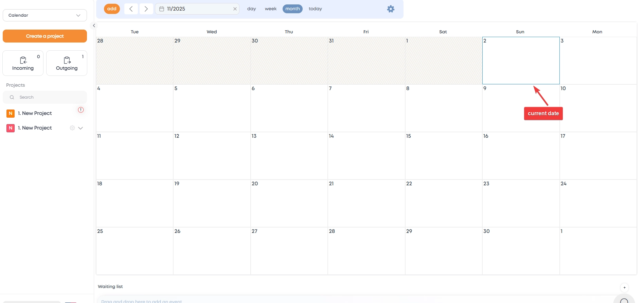Switch to week view
This screenshot has height=303, width=644.
pyautogui.click(x=270, y=9)
